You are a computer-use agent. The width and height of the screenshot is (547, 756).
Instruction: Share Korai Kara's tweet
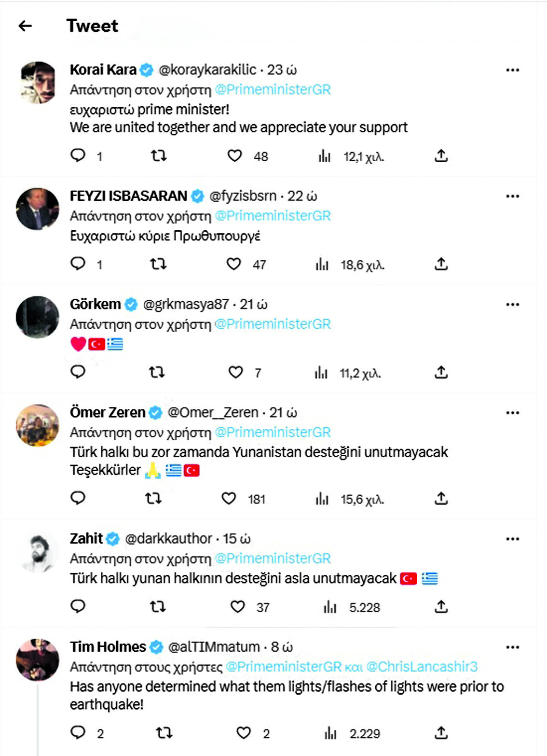click(x=441, y=155)
